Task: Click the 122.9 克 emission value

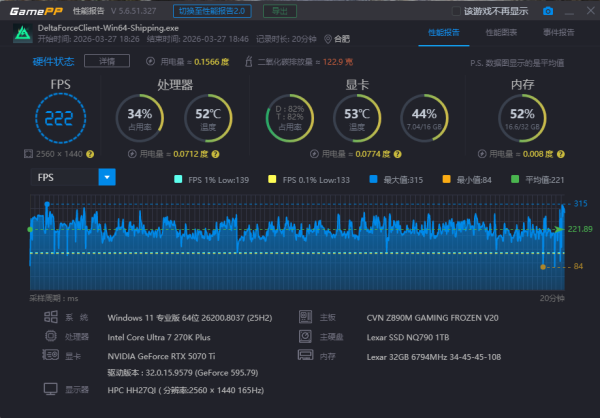Action: [x=338, y=62]
